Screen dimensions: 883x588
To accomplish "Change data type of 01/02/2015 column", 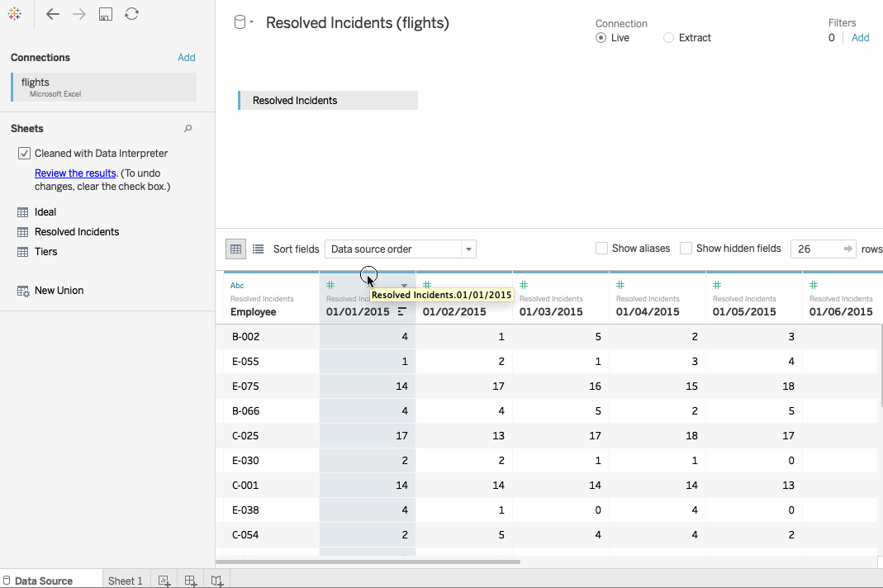I will coord(427,285).
